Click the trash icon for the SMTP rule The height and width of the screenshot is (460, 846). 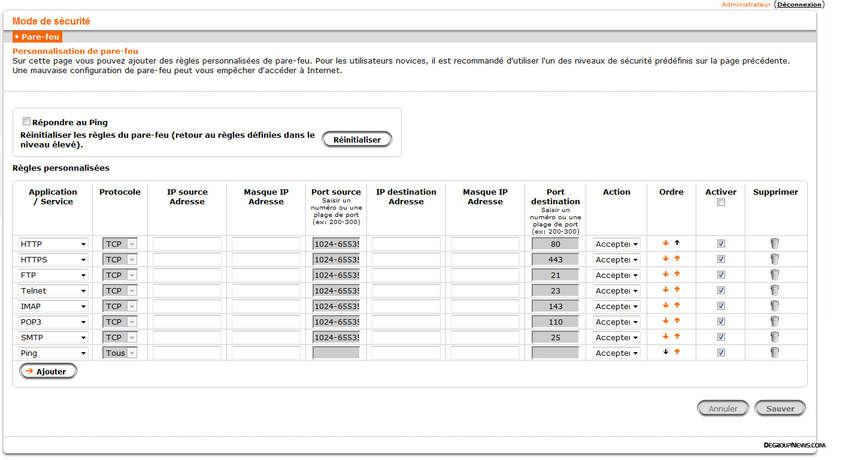tap(775, 338)
